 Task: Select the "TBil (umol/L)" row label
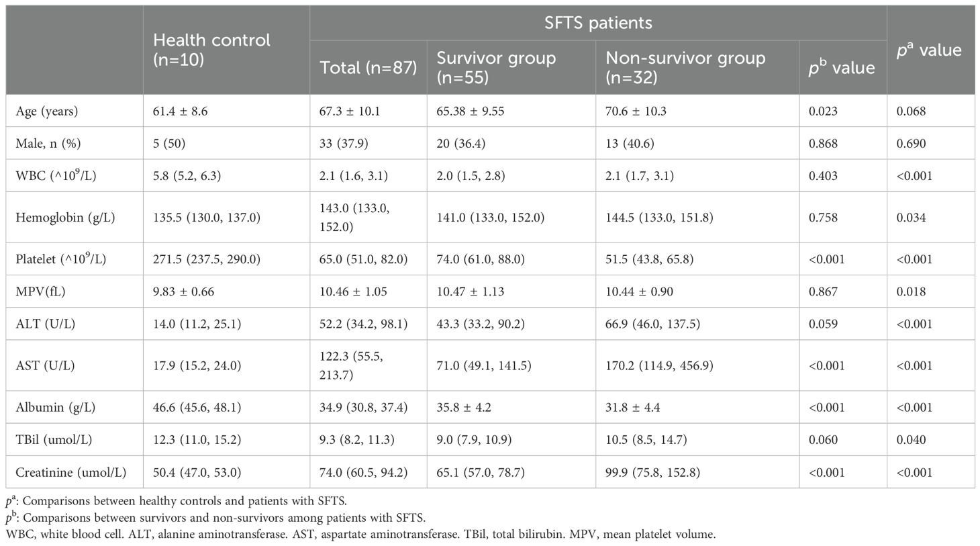tap(54, 440)
